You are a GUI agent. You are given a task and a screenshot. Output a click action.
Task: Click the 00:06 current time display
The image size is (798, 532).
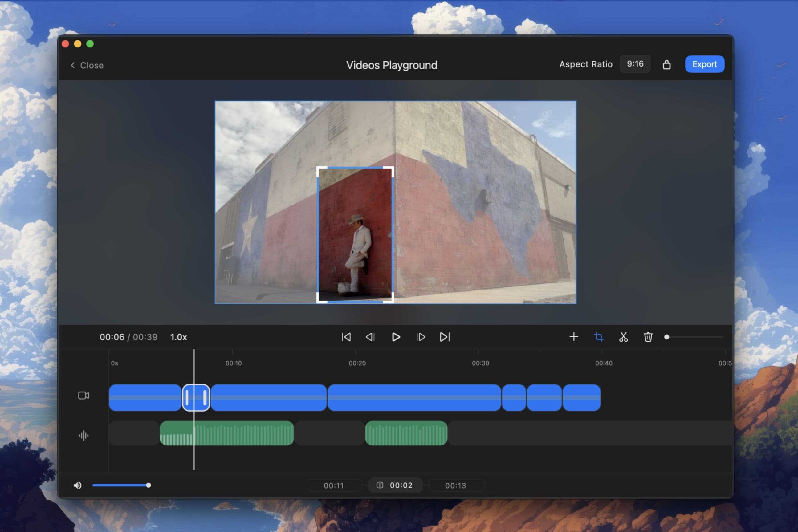(x=112, y=337)
